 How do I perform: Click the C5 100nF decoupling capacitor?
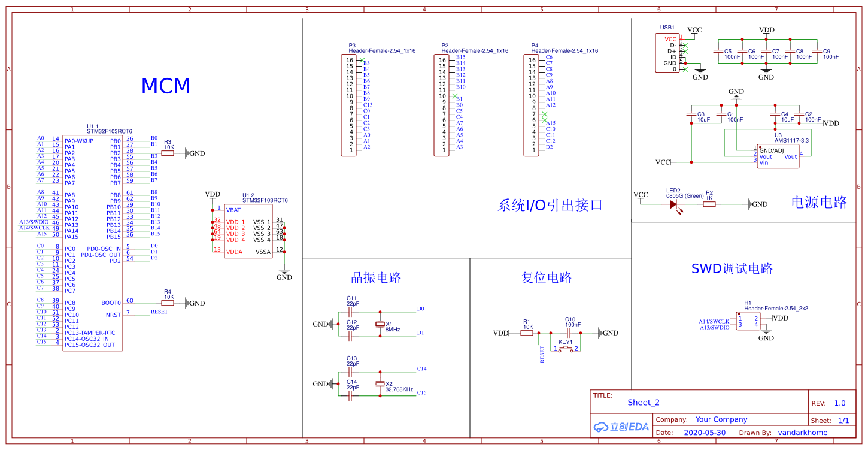718,52
